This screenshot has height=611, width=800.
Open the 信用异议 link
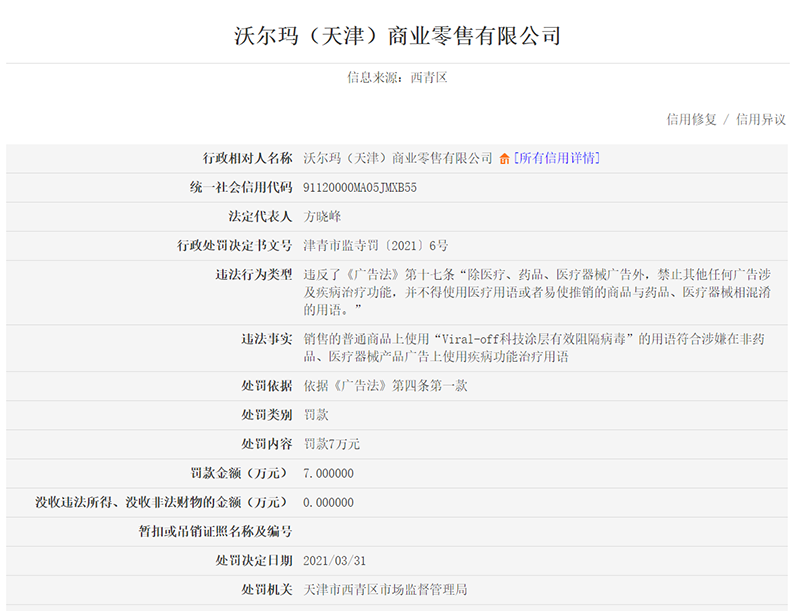(761, 119)
